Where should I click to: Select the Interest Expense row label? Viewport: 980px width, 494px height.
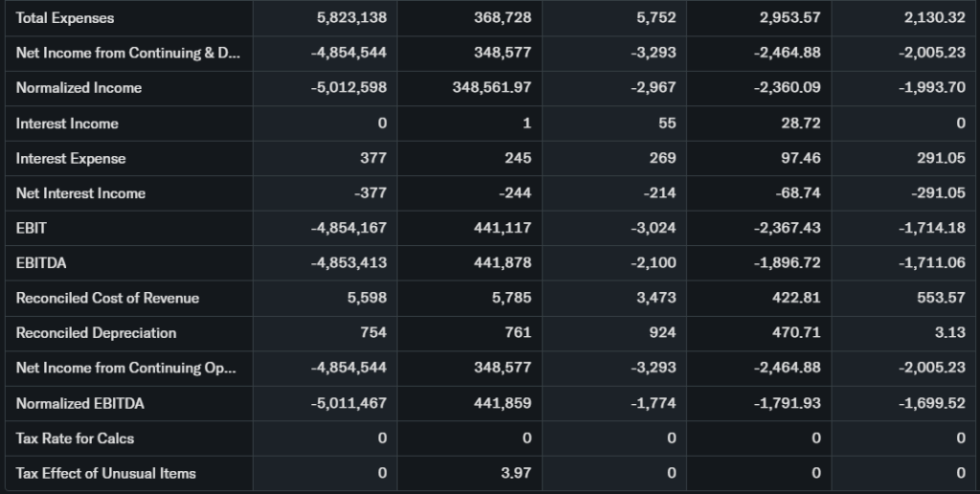pos(71,158)
